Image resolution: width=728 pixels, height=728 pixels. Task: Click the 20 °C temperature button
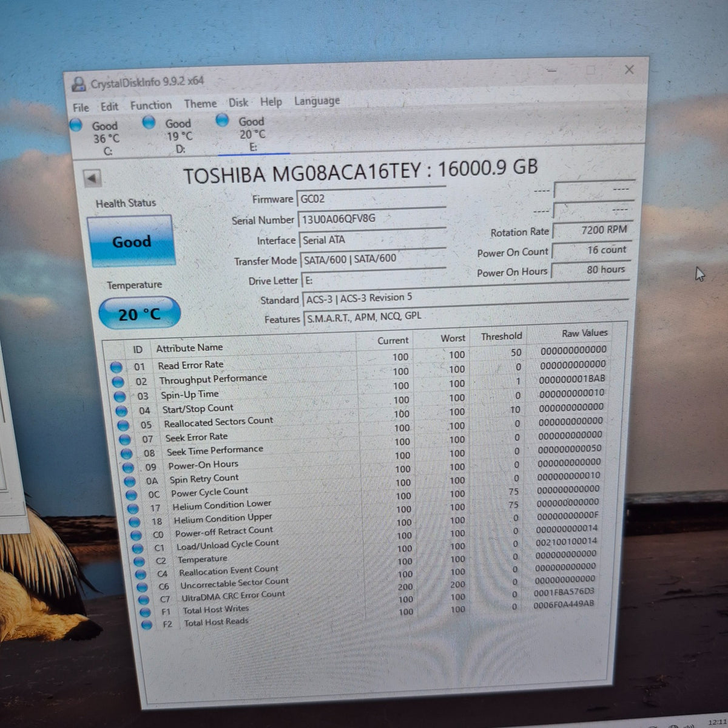click(140, 314)
